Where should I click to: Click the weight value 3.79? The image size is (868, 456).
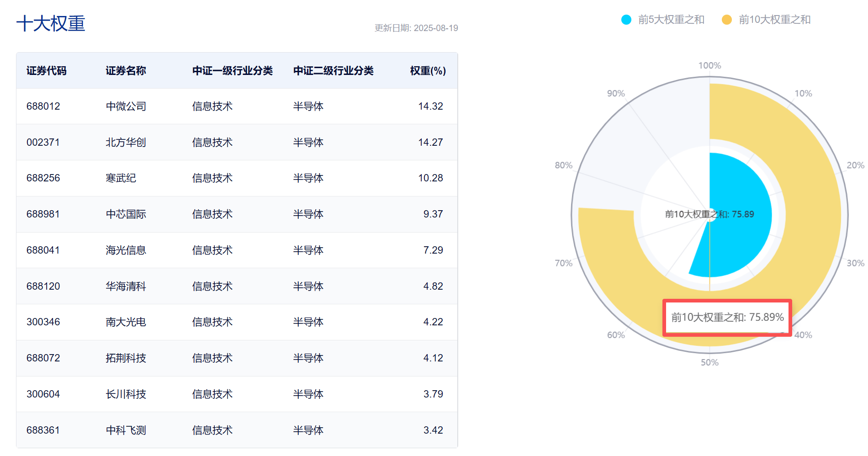(x=433, y=394)
